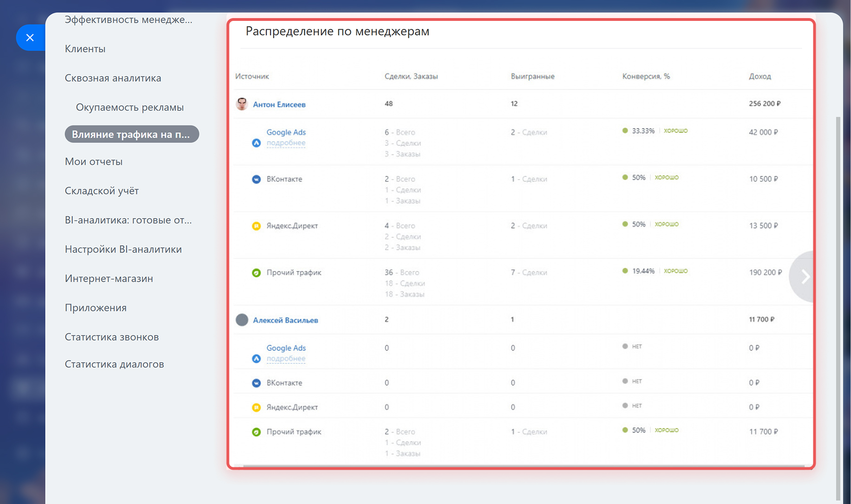This screenshot has height=504, width=851.
Task: Click 256 200 ₽ total income
Action: 765,103
